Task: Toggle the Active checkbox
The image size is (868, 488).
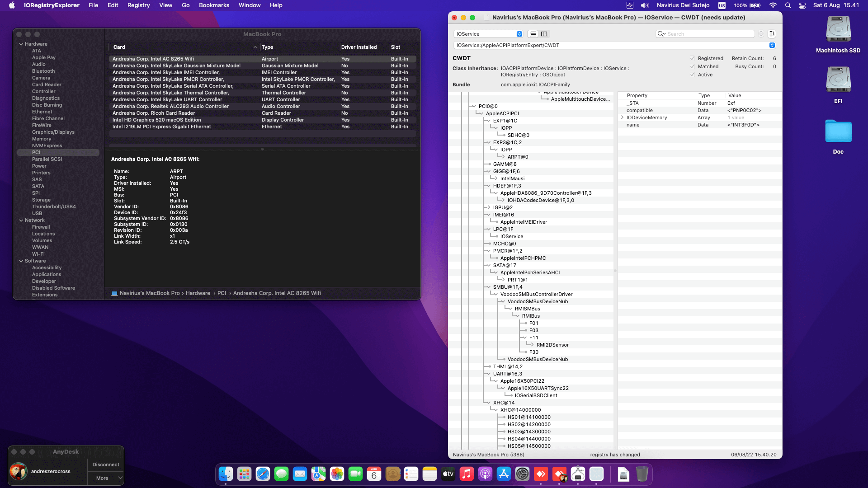Action: [692, 75]
